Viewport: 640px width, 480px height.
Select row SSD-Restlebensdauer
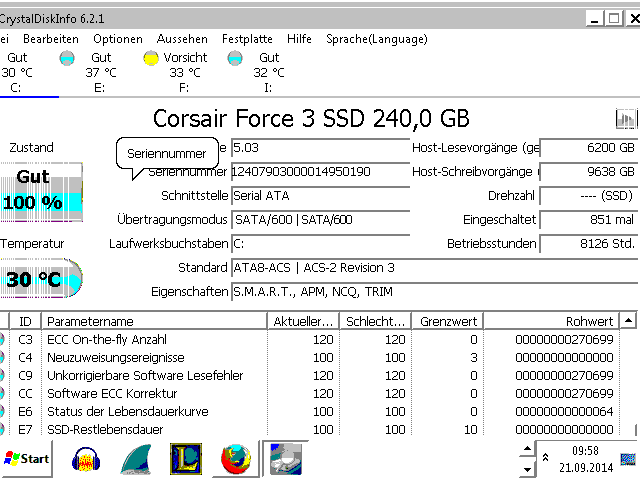[x=309, y=429]
